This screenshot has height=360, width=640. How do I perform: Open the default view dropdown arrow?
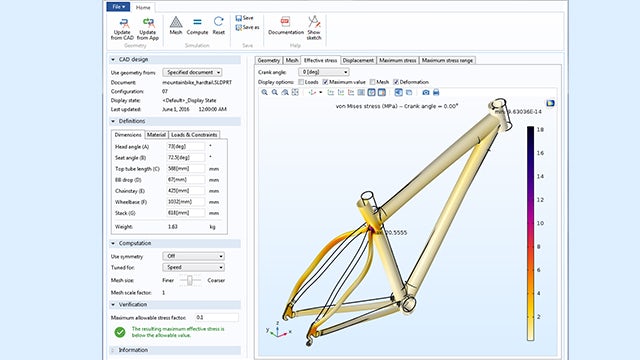pyautogui.click(x=320, y=93)
